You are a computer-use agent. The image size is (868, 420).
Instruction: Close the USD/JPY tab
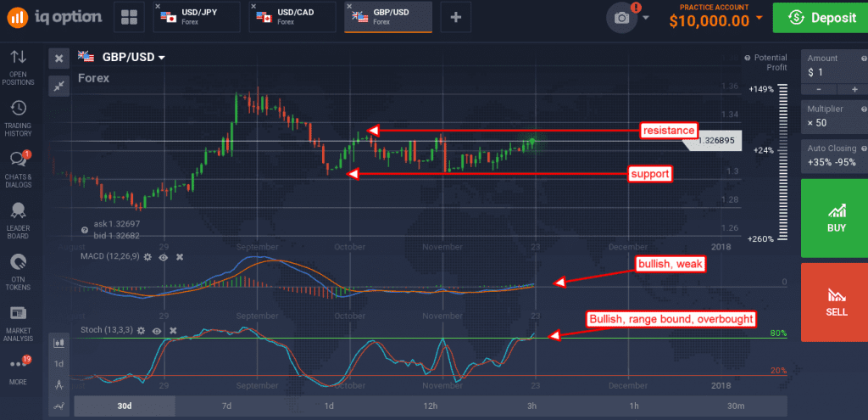[x=158, y=7]
